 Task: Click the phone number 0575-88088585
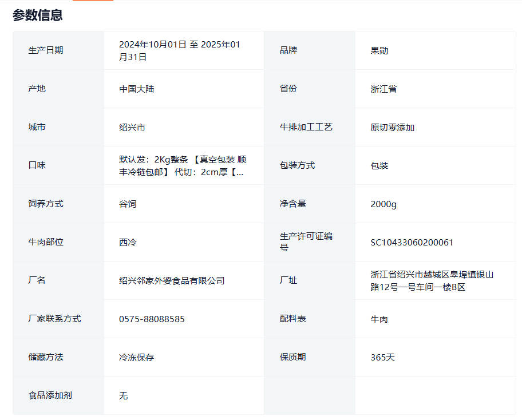pyautogui.click(x=152, y=319)
